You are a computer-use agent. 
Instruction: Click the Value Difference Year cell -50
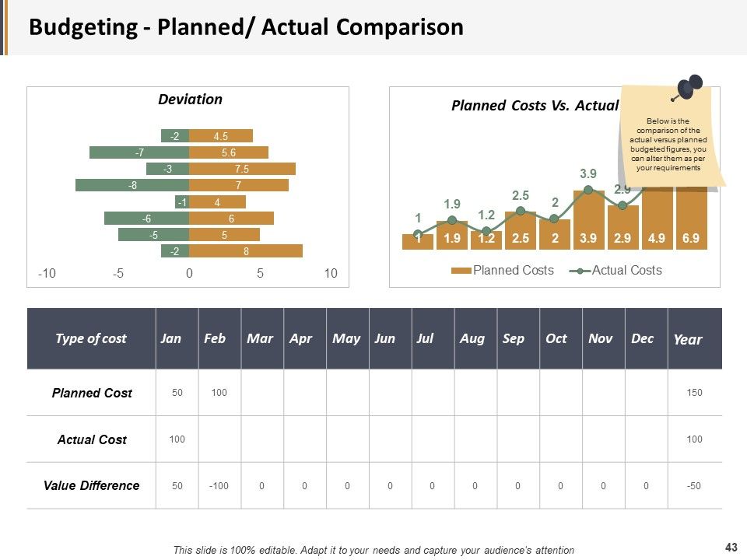click(695, 485)
